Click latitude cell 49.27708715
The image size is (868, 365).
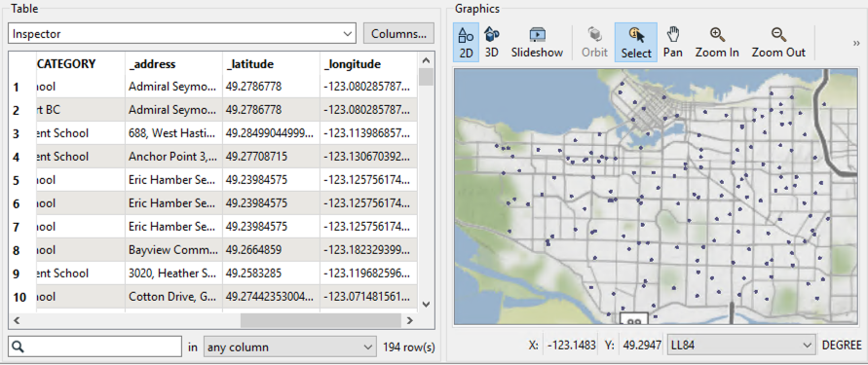(x=271, y=157)
